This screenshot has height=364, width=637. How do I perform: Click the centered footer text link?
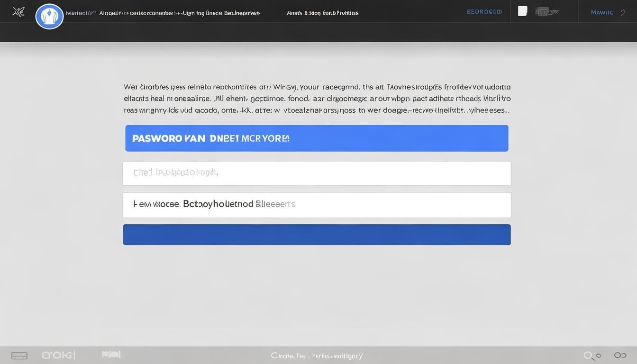coord(317,355)
